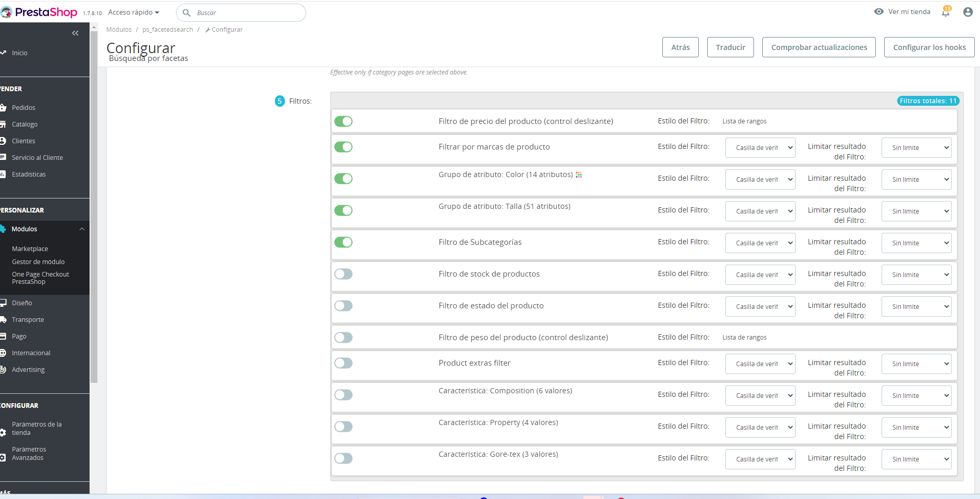Viewport: 980px width, 499px height.
Task: Collapse the Modulos menu chevron
Action: tap(82, 229)
